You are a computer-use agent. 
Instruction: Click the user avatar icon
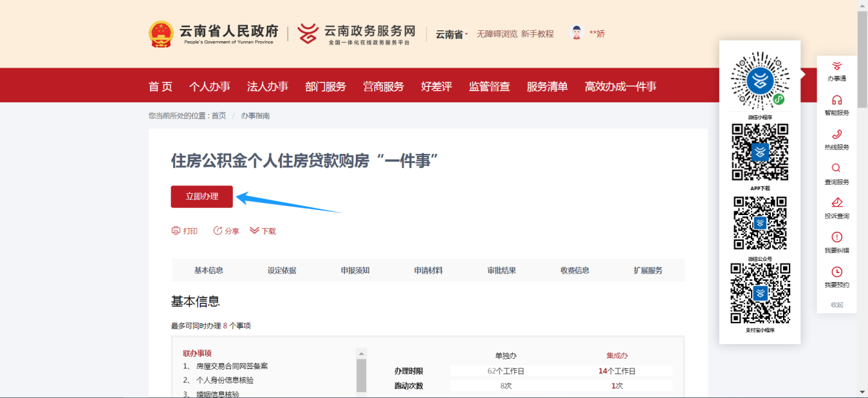(x=577, y=33)
